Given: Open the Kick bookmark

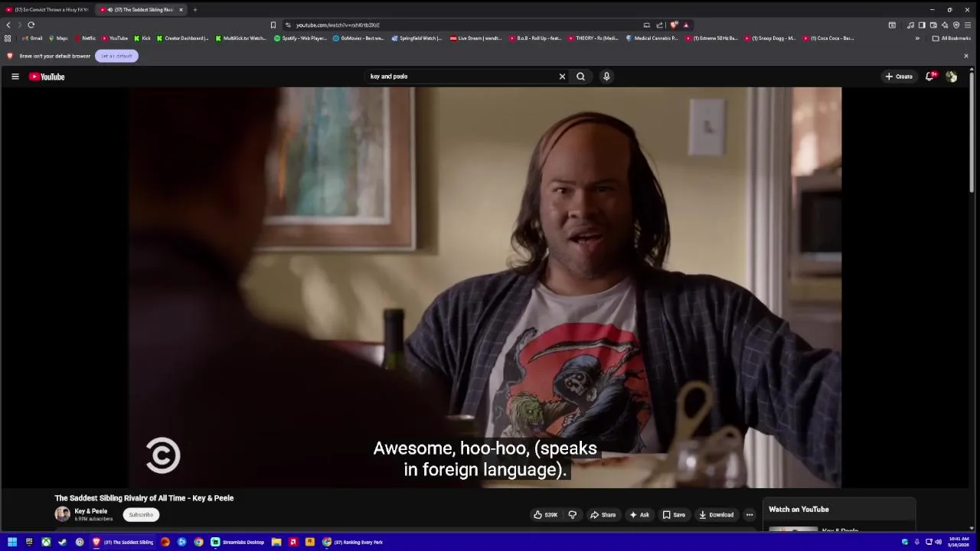Looking at the screenshot, I should [x=142, y=38].
